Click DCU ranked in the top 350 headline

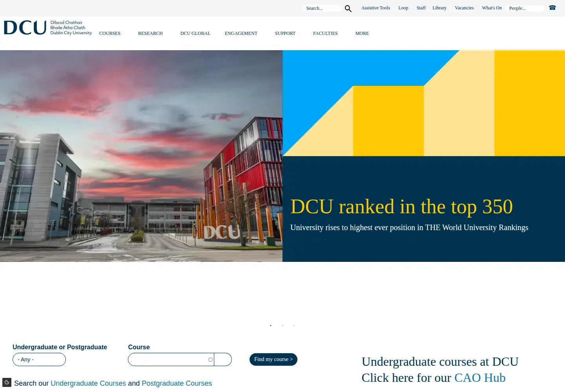coord(401,207)
